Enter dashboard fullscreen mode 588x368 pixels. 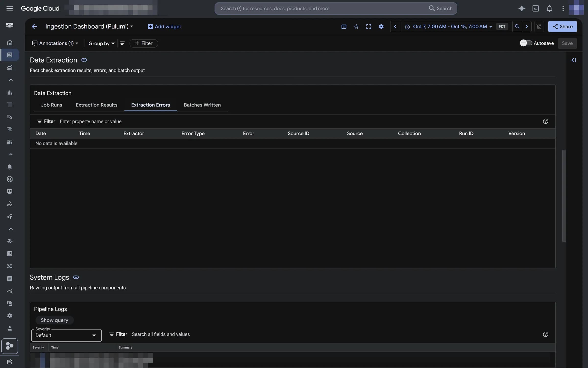[x=368, y=26]
